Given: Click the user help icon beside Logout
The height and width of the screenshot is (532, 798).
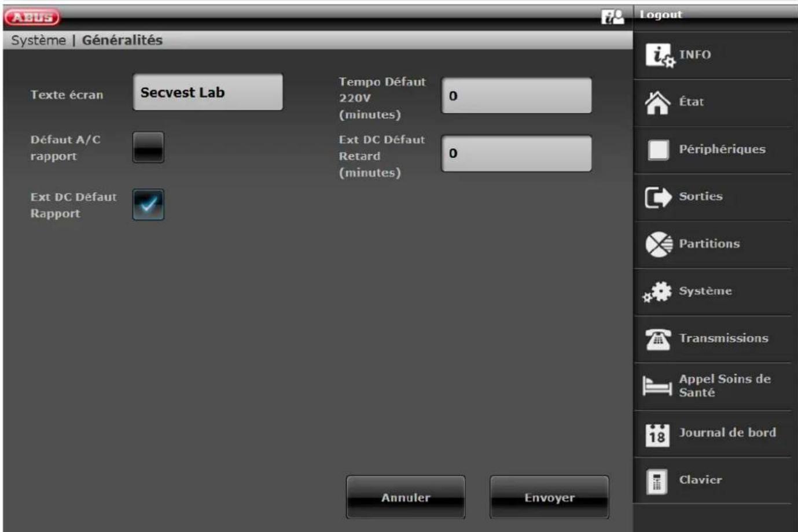Looking at the screenshot, I should point(612,17).
